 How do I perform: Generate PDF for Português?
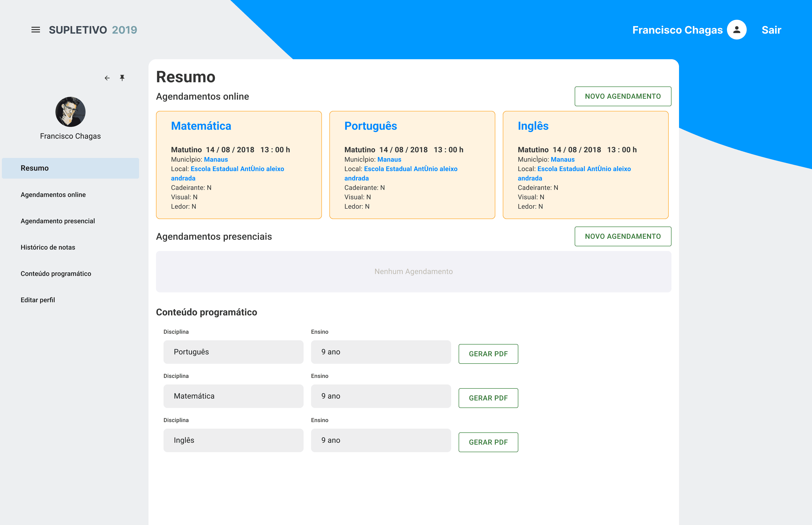(488, 354)
